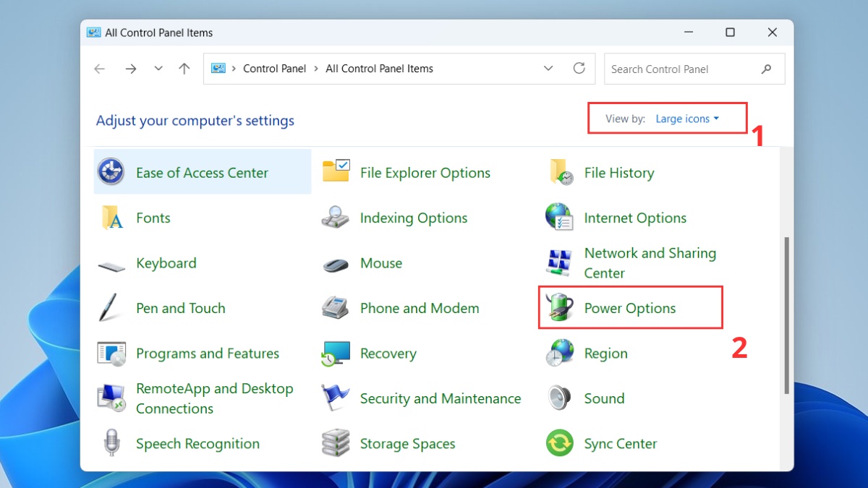Open the Storage Spaces icon
Image resolution: width=868 pixels, height=488 pixels.
[336, 443]
